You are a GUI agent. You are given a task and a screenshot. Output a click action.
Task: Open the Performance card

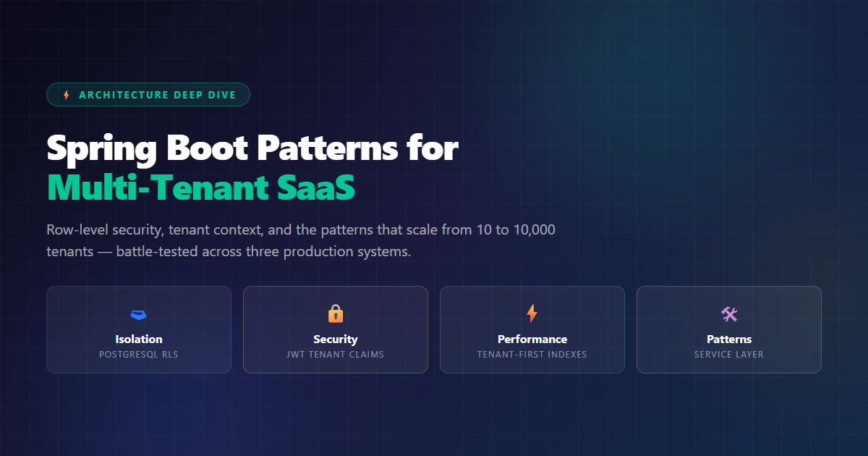pyautogui.click(x=532, y=329)
